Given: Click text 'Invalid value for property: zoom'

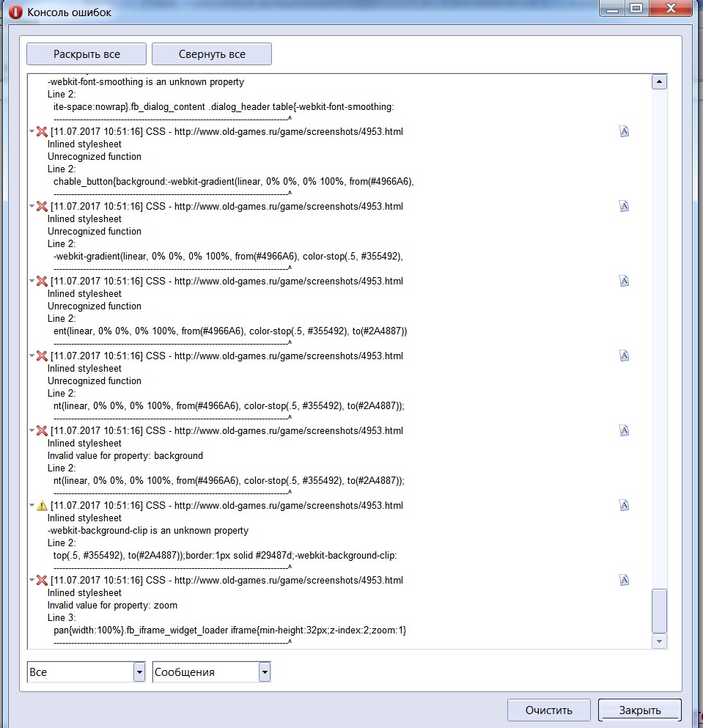Looking at the screenshot, I should click(112, 605).
